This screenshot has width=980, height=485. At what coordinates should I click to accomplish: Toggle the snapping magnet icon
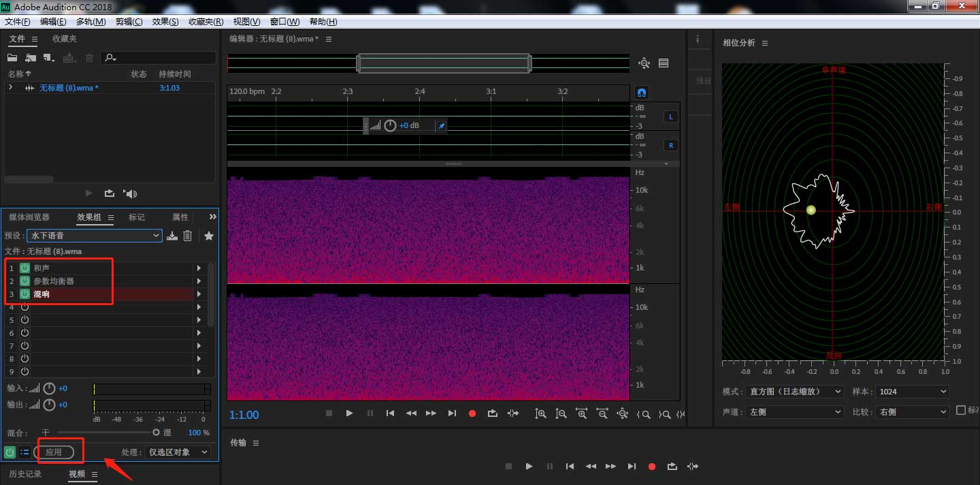641,93
